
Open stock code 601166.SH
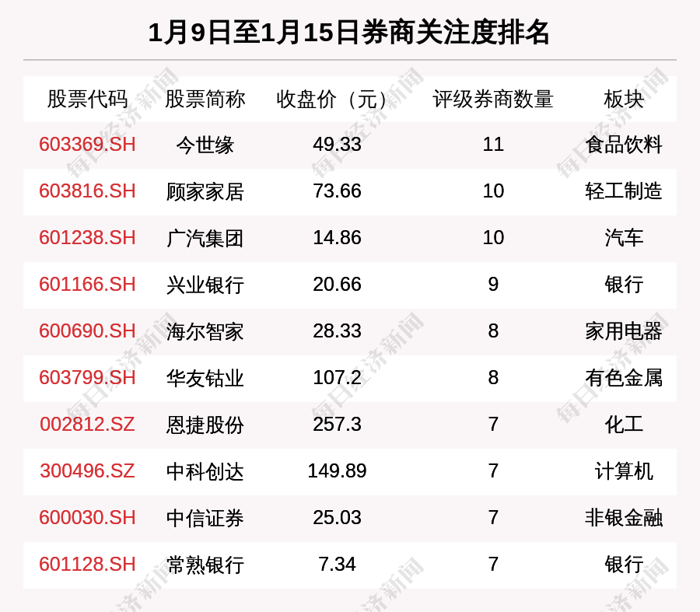pyautogui.click(x=87, y=285)
